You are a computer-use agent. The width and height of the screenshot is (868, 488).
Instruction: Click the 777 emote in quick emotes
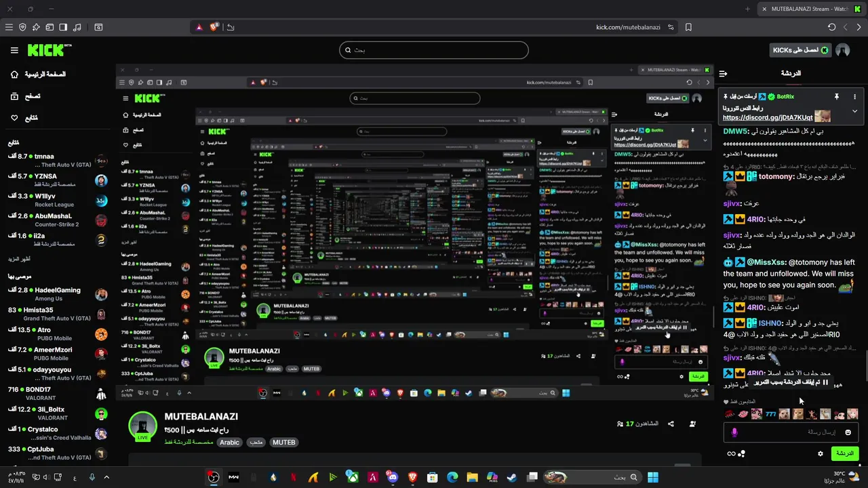point(771,414)
